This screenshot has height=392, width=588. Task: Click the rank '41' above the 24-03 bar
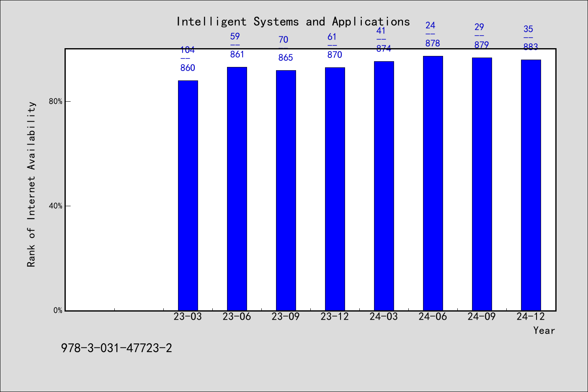point(381,31)
